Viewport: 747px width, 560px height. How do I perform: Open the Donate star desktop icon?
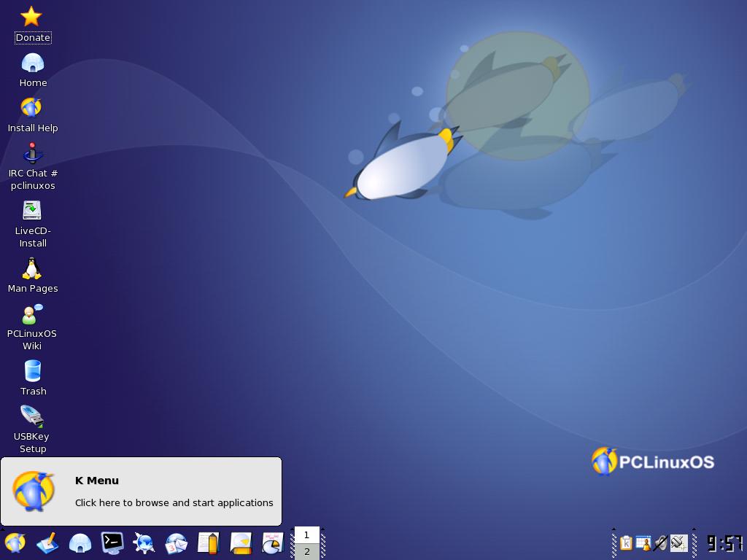31,17
